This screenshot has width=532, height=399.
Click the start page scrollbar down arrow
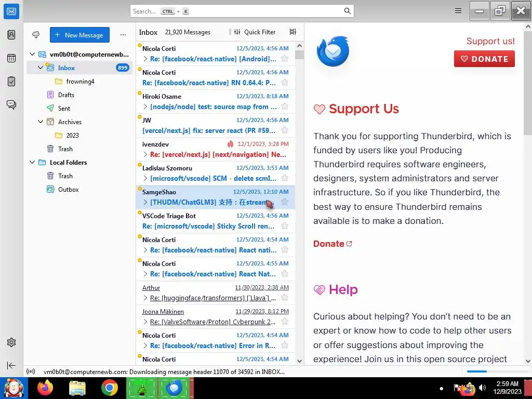528,362
